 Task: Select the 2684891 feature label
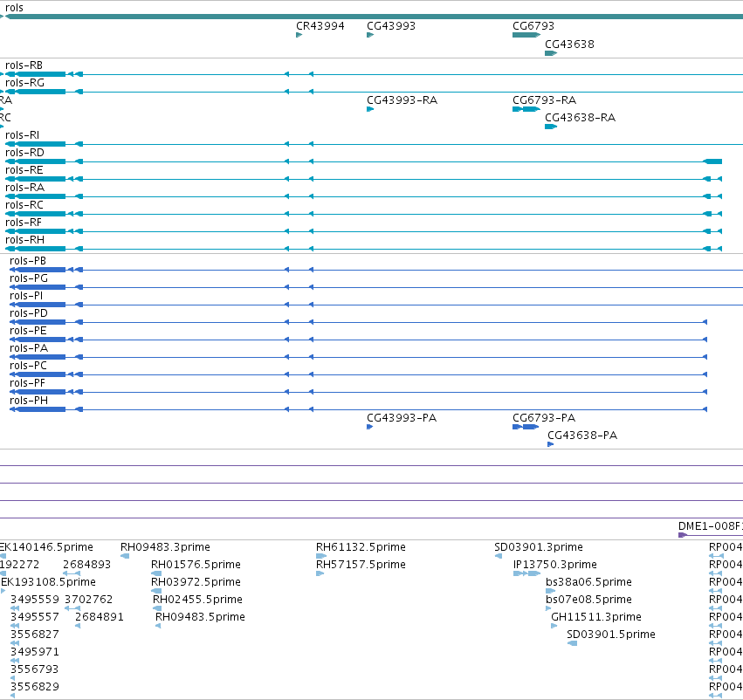[100, 616]
